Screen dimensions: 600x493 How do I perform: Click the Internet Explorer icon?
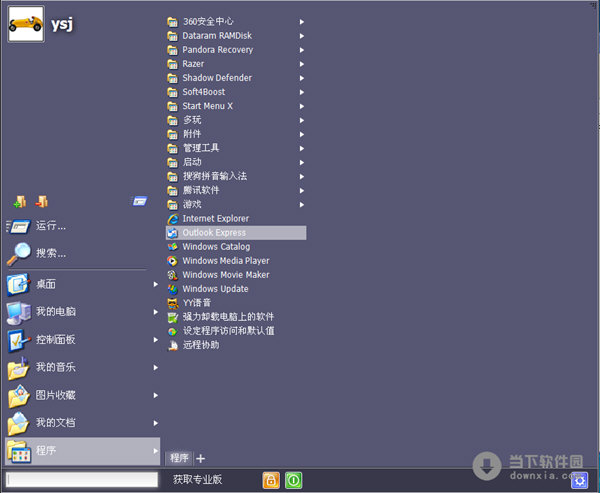[x=173, y=219]
